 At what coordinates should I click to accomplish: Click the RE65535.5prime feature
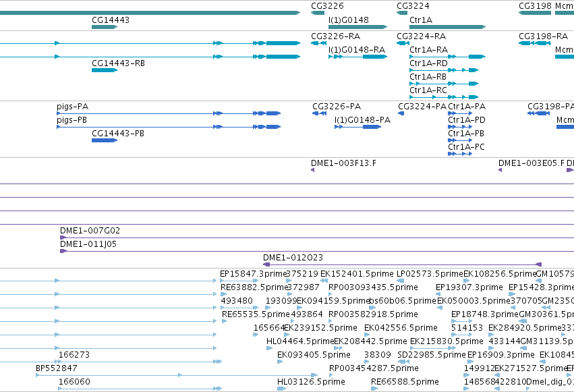(x=224, y=321)
